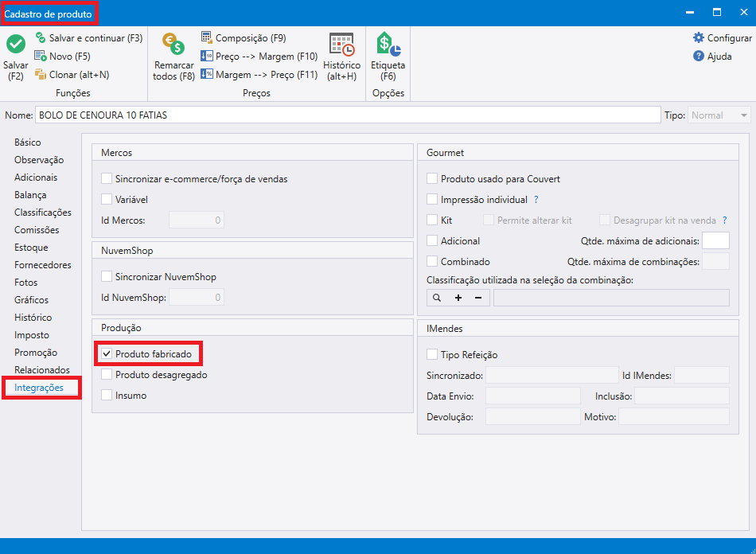Click the Sincronizado field in IMendes

[x=552, y=375]
